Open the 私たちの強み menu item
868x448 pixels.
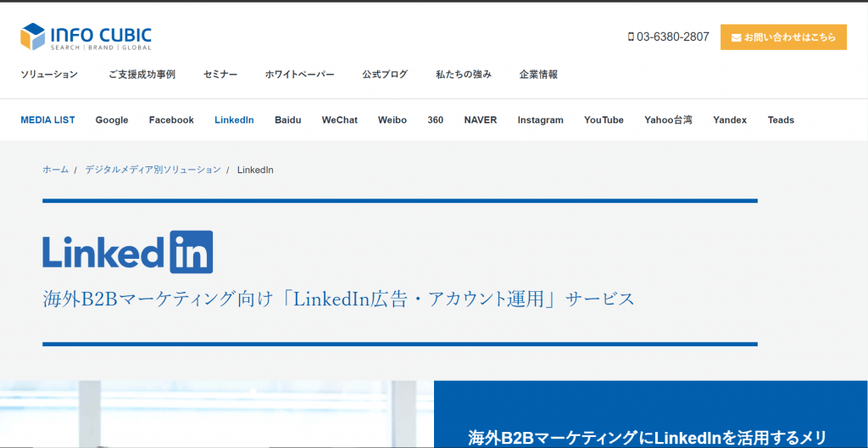tap(464, 75)
